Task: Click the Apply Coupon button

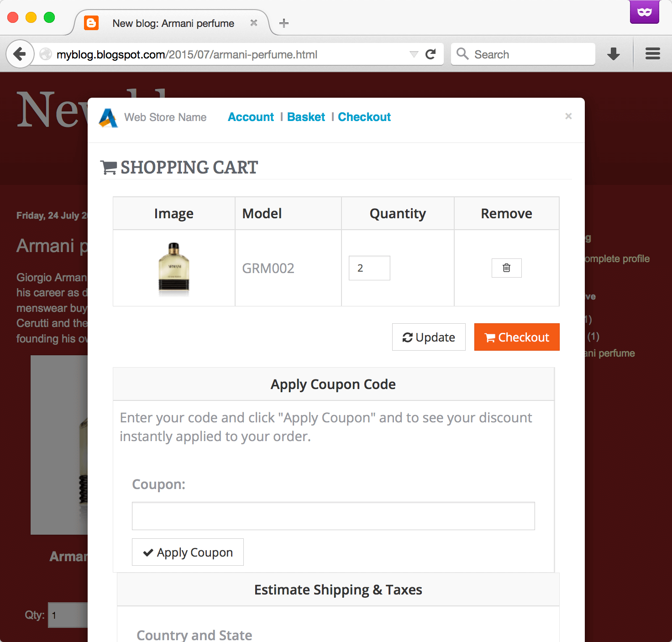Action: 188,552
